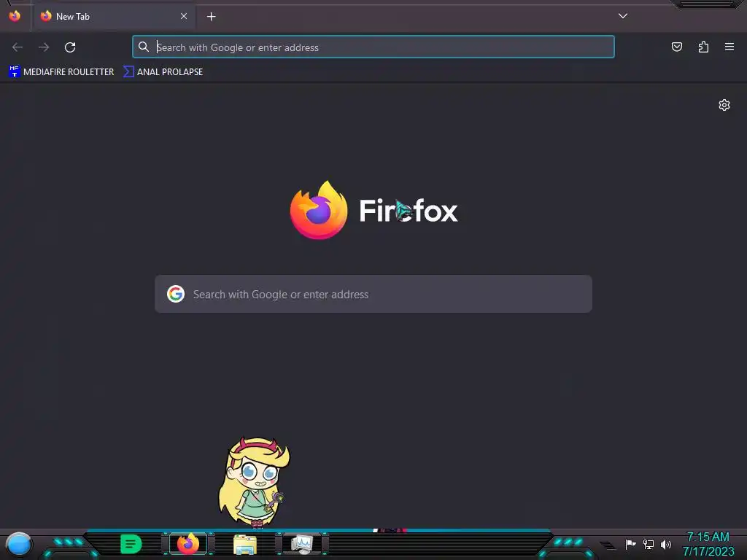
Task: Open the Save to Pocket button
Action: (676, 47)
